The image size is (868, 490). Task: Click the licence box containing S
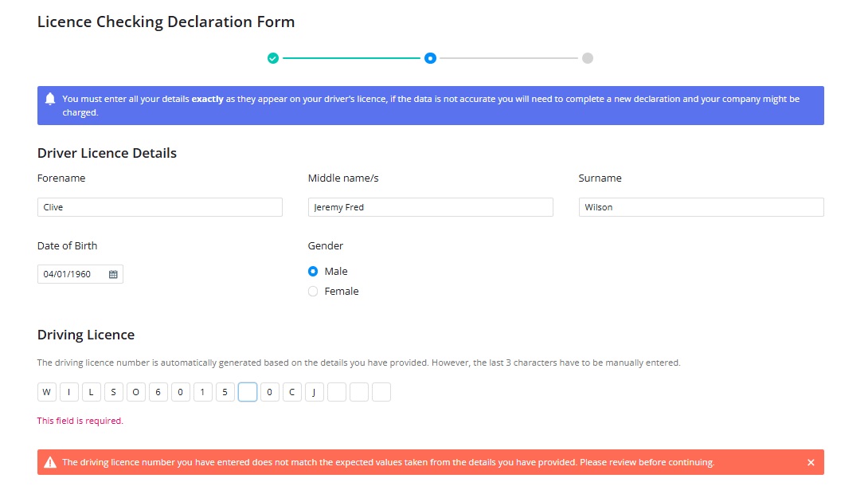[x=114, y=392]
